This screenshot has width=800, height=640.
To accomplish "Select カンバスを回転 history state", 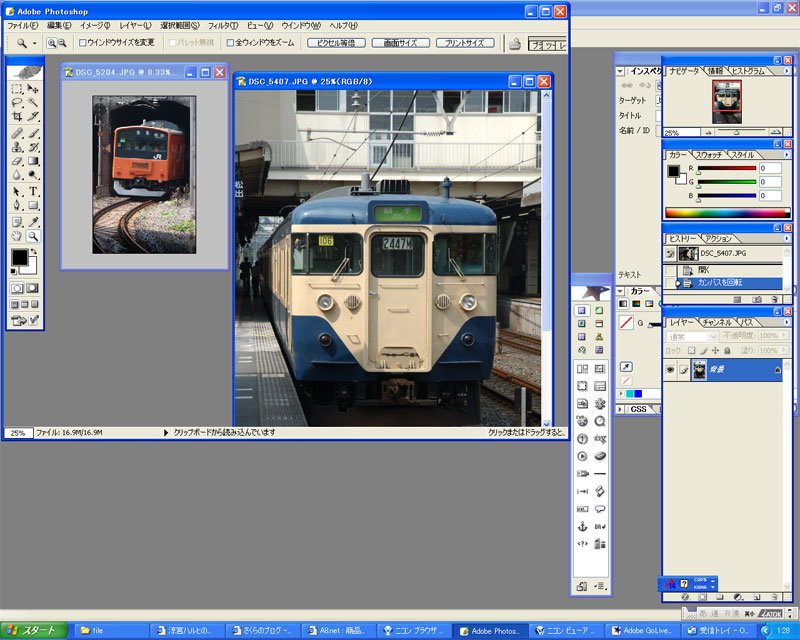I will tap(732, 284).
